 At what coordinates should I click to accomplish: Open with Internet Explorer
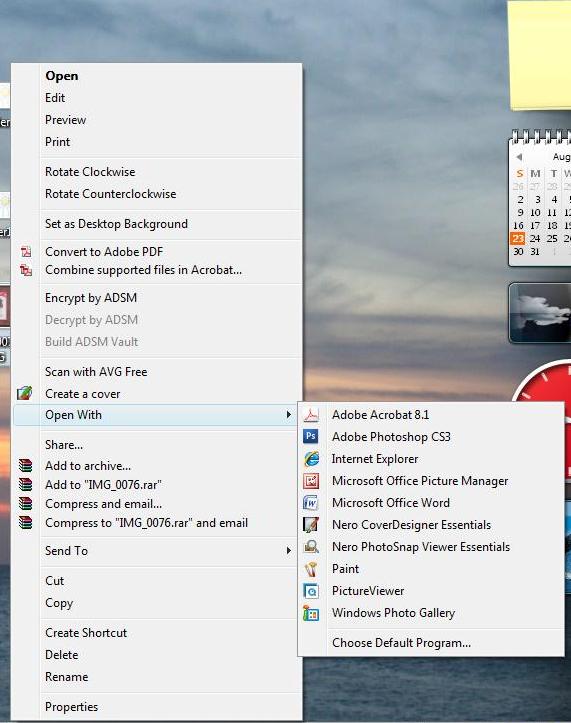[x=375, y=459]
